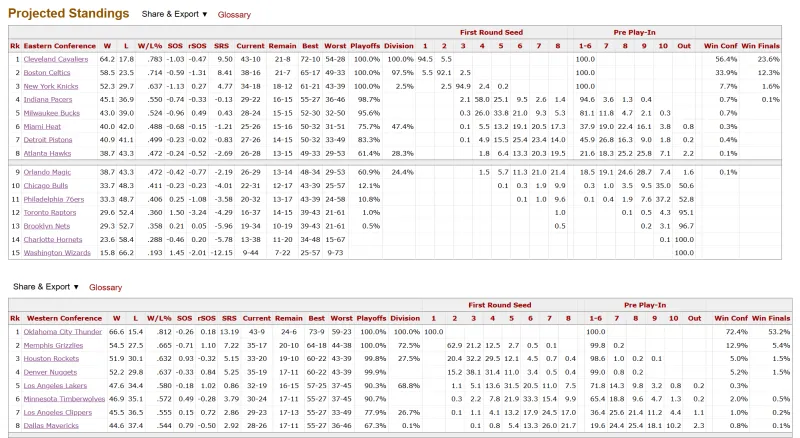Open the Cleveland Cavaliers team page
800x438 pixels.
[56, 59]
